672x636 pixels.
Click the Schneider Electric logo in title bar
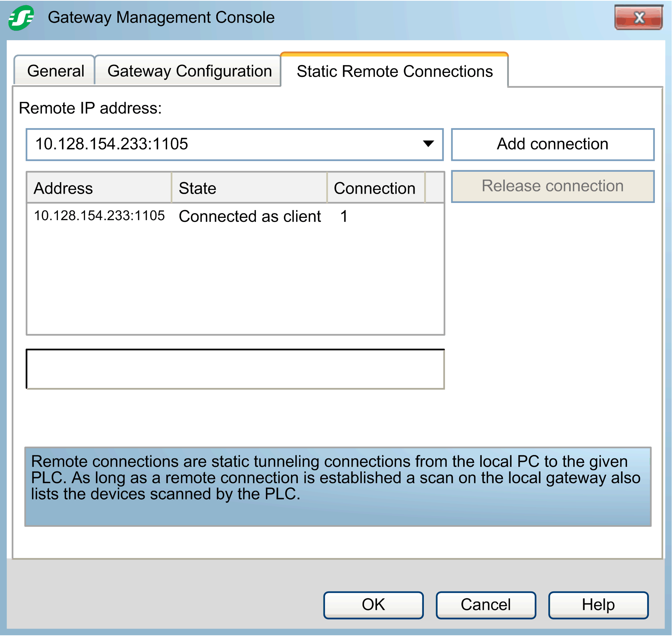click(21, 18)
